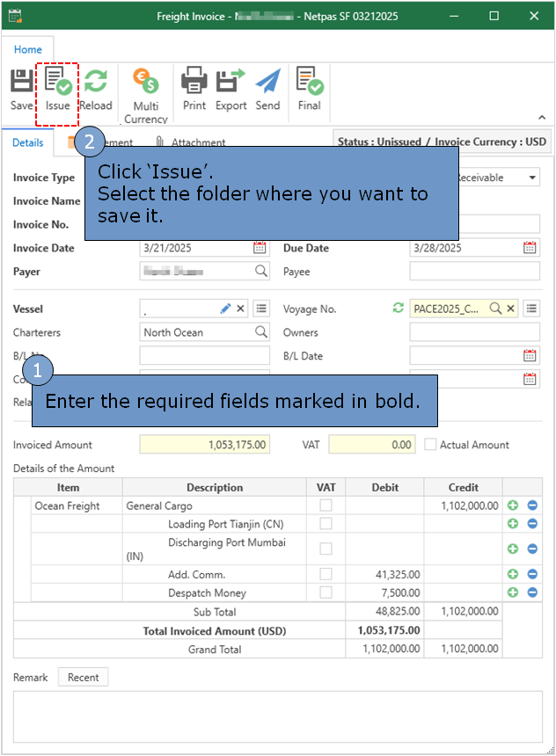
Task: Open the Invoice Date calendar picker
Action: coord(260,248)
